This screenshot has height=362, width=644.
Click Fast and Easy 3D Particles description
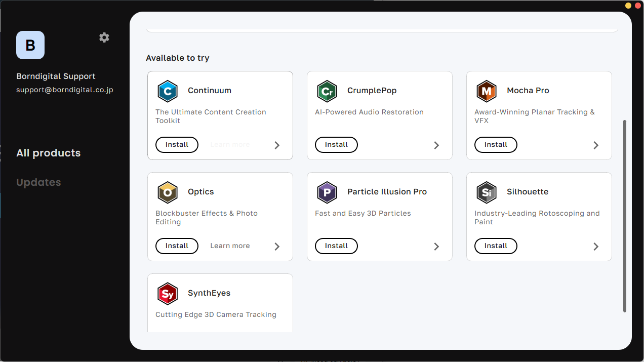[363, 213]
